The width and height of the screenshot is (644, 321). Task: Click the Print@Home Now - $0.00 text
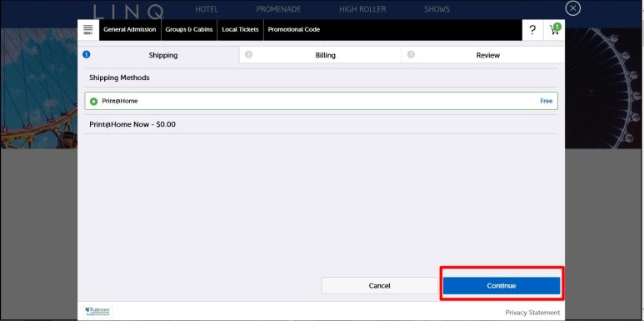pyautogui.click(x=132, y=124)
